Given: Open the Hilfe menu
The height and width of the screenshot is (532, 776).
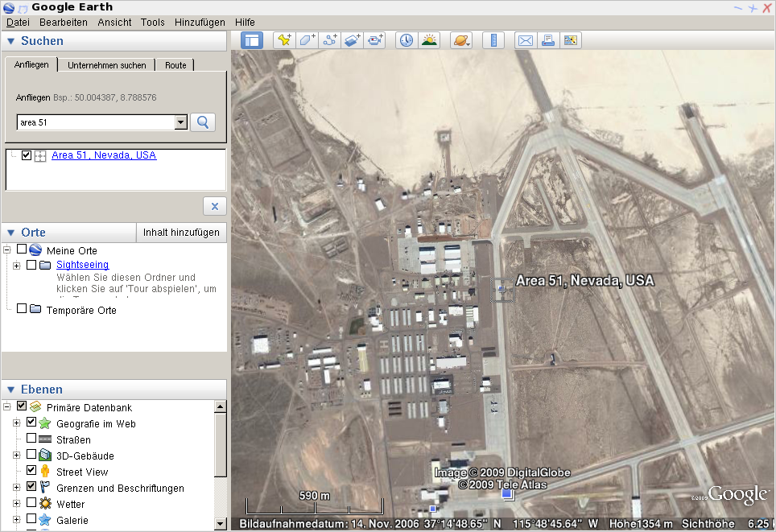Looking at the screenshot, I should click(x=245, y=23).
